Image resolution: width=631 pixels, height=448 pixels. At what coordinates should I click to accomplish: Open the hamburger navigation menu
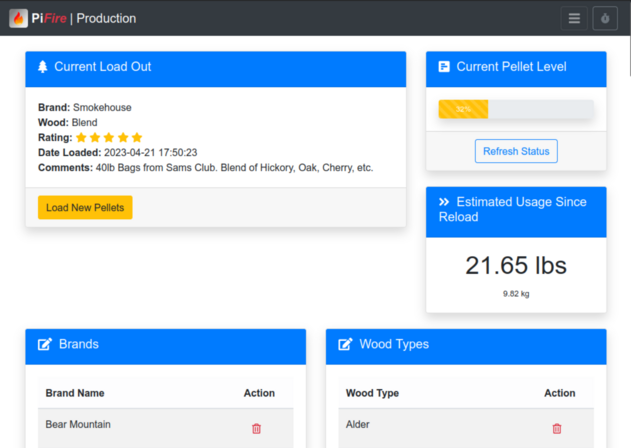(574, 18)
